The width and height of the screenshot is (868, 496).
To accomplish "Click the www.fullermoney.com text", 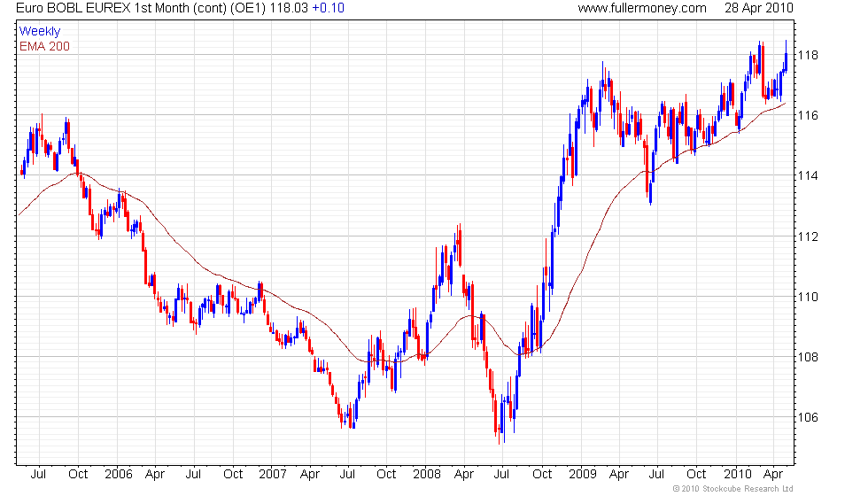I will [x=642, y=8].
